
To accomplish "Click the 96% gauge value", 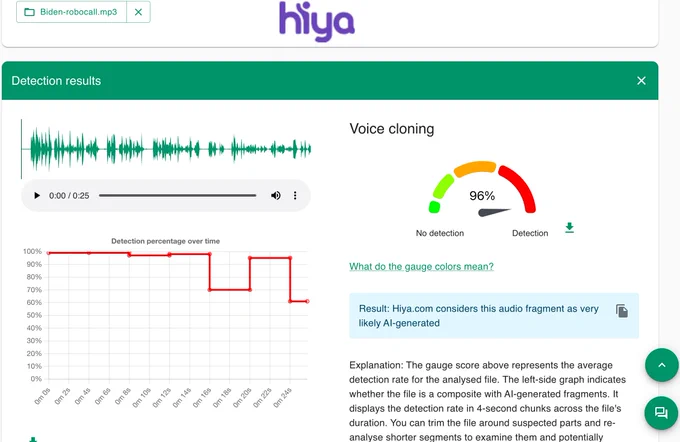I will [482, 196].
